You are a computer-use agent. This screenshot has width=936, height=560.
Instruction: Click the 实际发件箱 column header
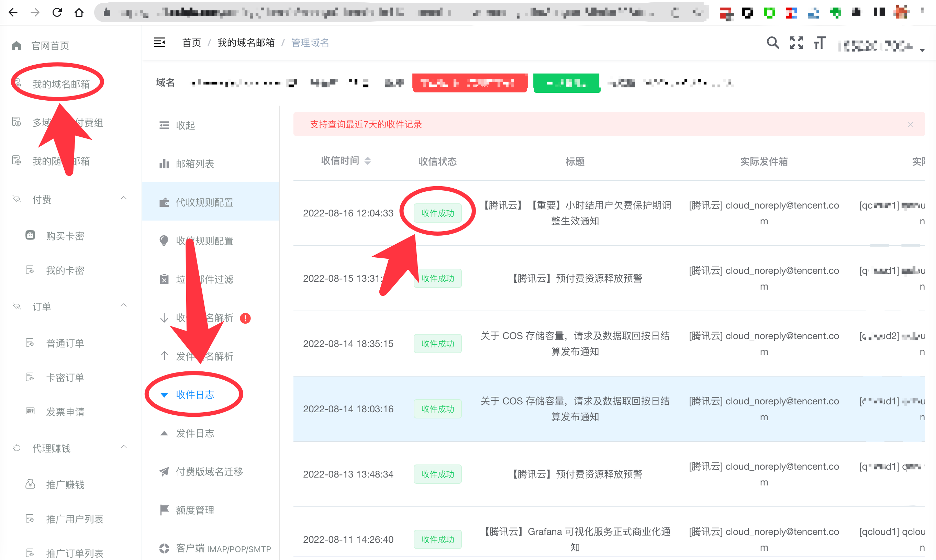(764, 161)
